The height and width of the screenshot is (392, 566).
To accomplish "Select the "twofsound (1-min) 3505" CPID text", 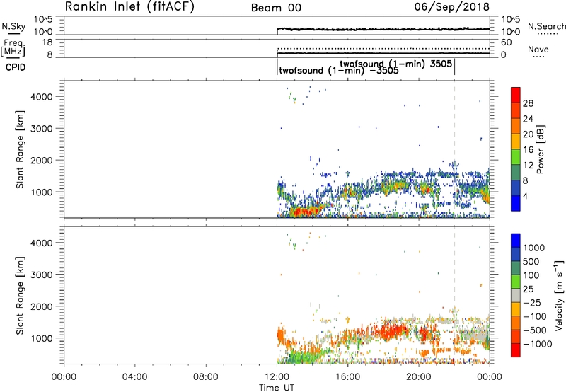I will point(395,64).
